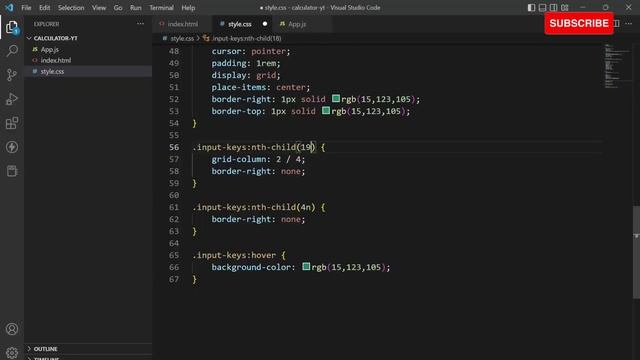Click the lightning bolt activity bar icon

[12, 147]
